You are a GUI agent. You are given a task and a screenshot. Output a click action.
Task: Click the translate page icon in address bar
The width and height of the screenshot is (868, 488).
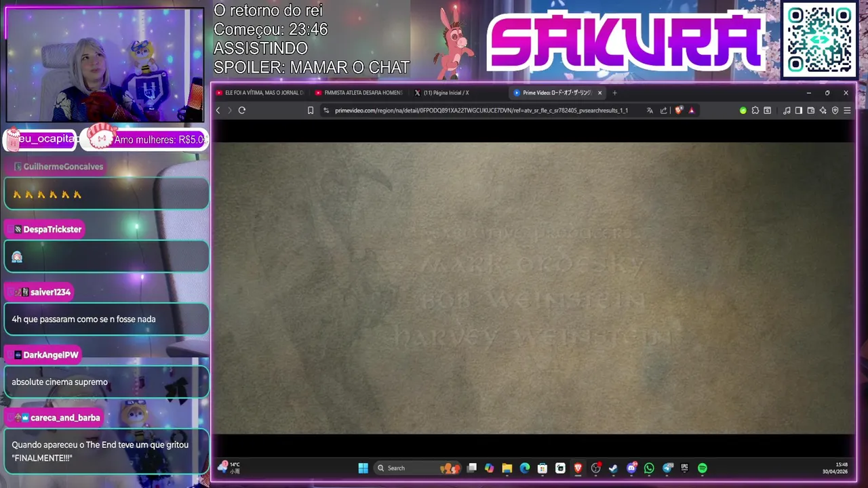coord(650,110)
